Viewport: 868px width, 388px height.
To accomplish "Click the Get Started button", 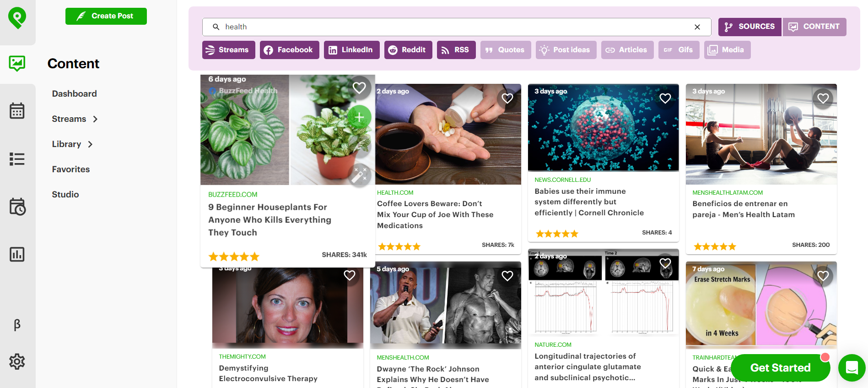I will pyautogui.click(x=780, y=368).
